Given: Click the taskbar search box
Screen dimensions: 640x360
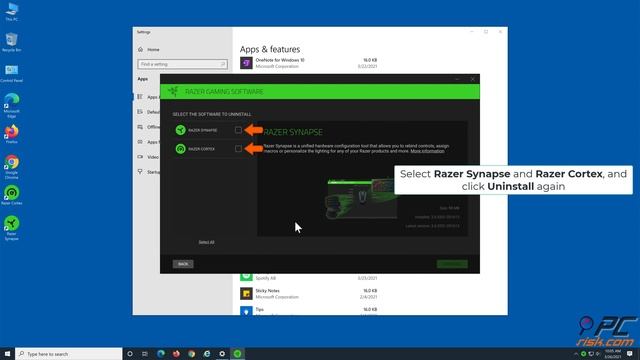Looking at the screenshot, I should 69,354.
